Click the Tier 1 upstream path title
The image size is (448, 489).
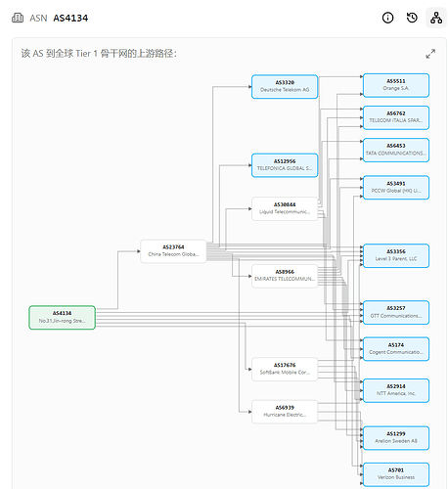[x=99, y=54]
